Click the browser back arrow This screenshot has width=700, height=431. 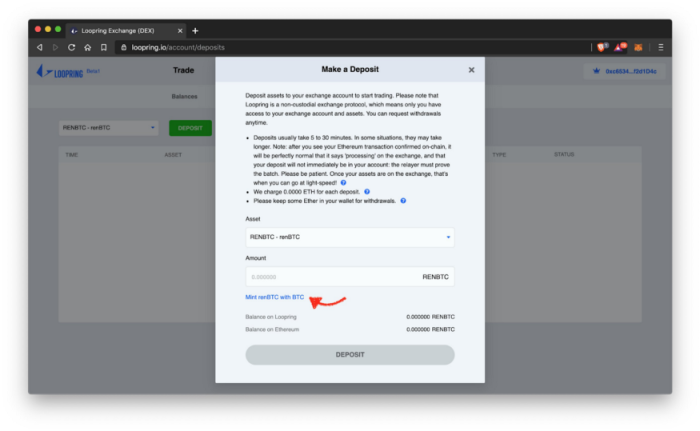[40, 47]
